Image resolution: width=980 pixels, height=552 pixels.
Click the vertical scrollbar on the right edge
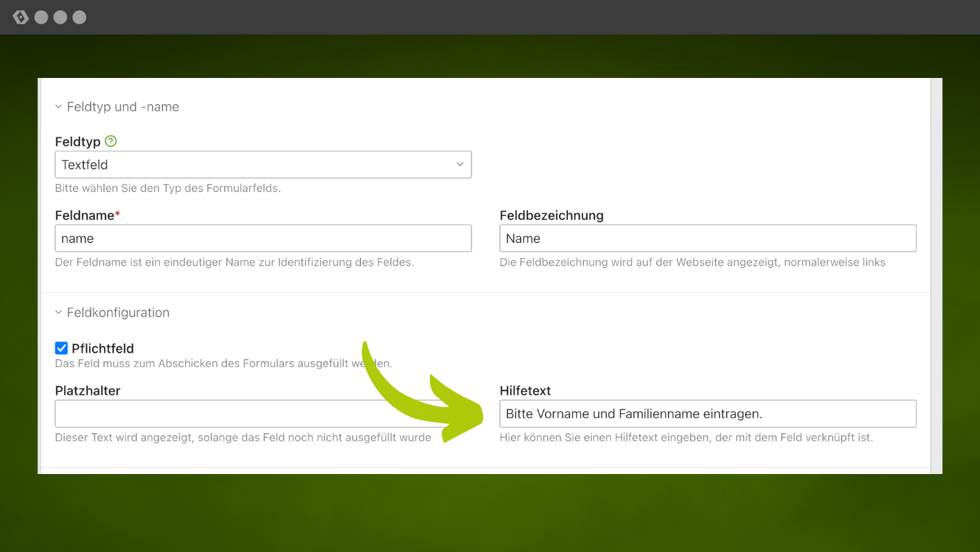click(x=937, y=276)
